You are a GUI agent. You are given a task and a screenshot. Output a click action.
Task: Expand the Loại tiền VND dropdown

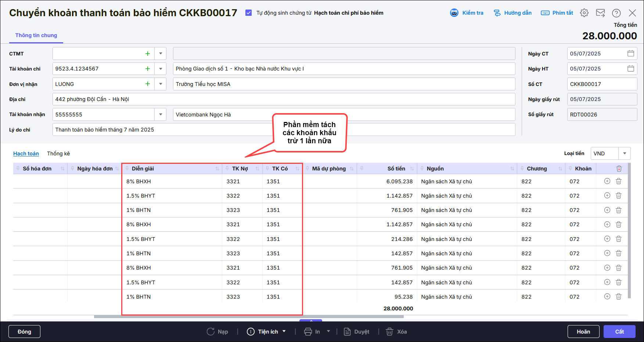pyautogui.click(x=625, y=154)
